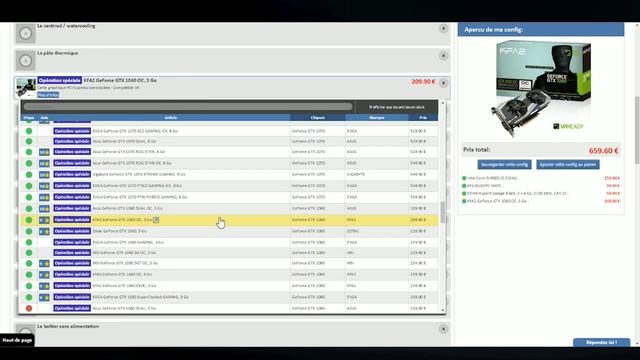Click the Haut de page button
Screen dimensions: 640x360
pos(17,340)
